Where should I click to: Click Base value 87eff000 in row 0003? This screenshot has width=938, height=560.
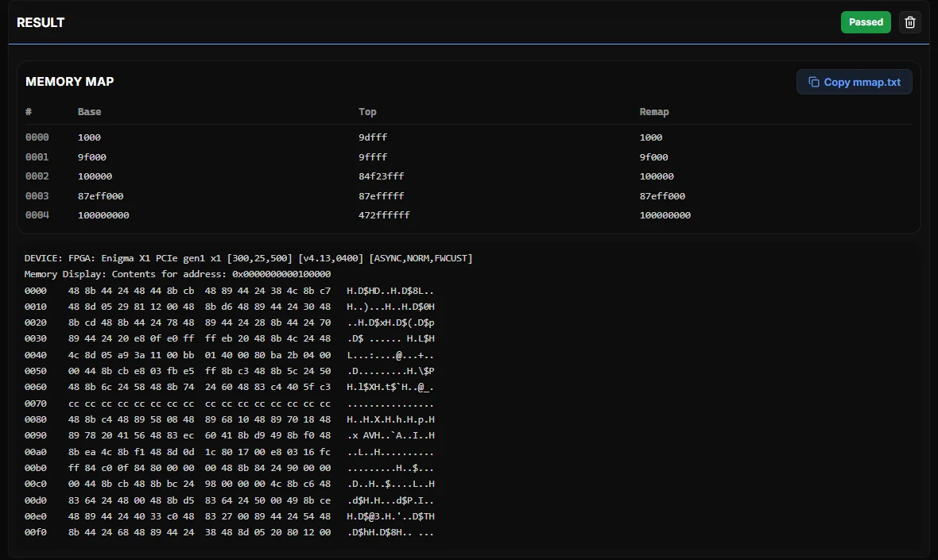pos(100,196)
